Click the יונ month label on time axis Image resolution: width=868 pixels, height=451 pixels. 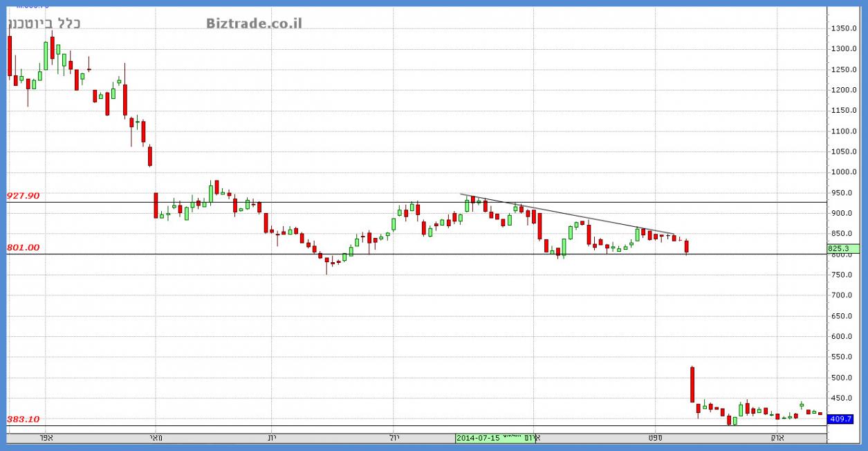273,438
